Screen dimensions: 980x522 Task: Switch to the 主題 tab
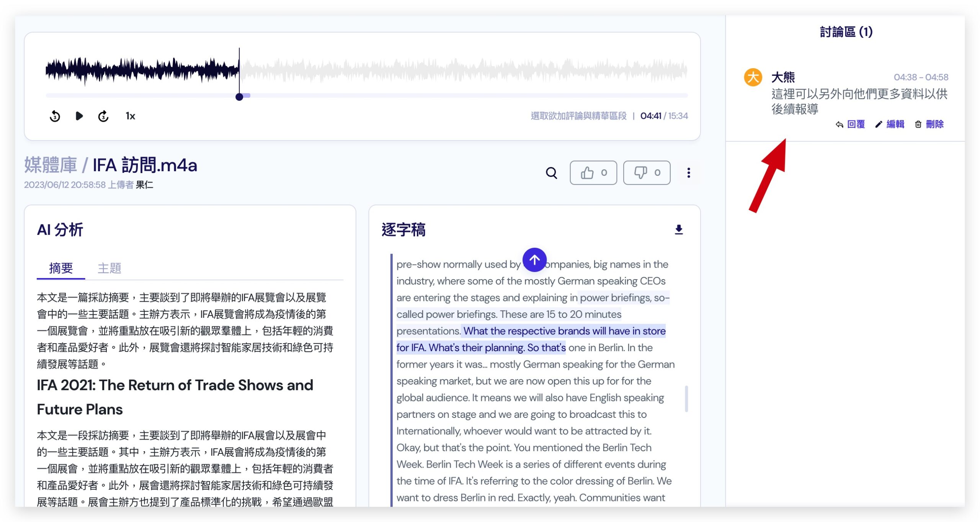click(x=109, y=268)
